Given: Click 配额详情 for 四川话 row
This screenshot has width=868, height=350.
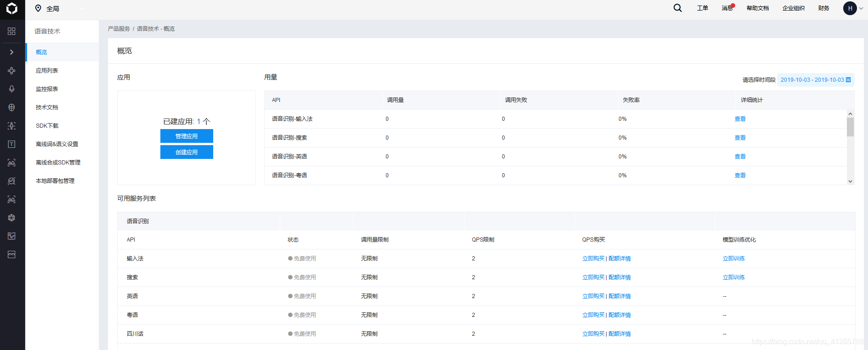Looking at the screenshot, I should point(619,334).
